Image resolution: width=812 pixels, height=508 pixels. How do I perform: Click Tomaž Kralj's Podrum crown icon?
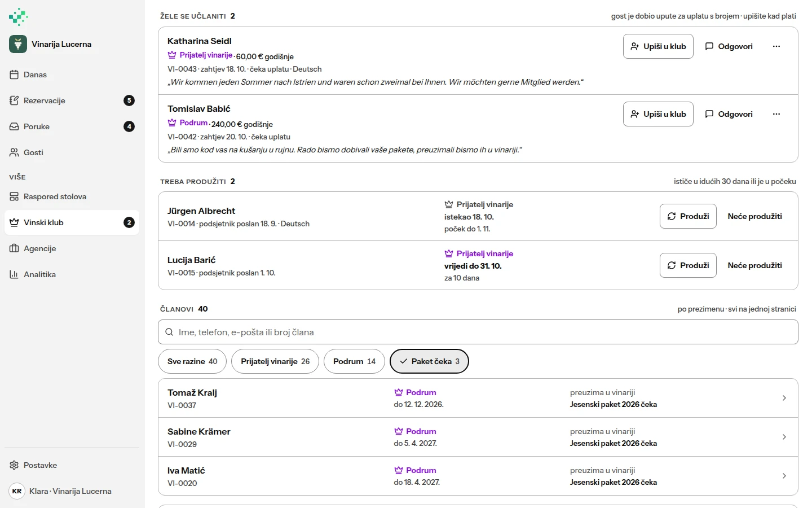pyautogui.click(x=399, y=392)
